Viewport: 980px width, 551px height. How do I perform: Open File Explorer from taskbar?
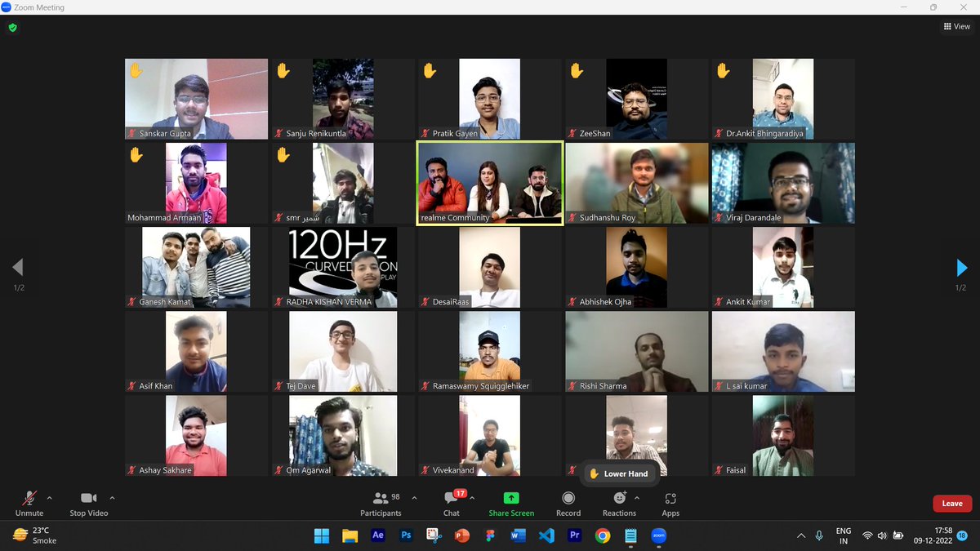350,535
